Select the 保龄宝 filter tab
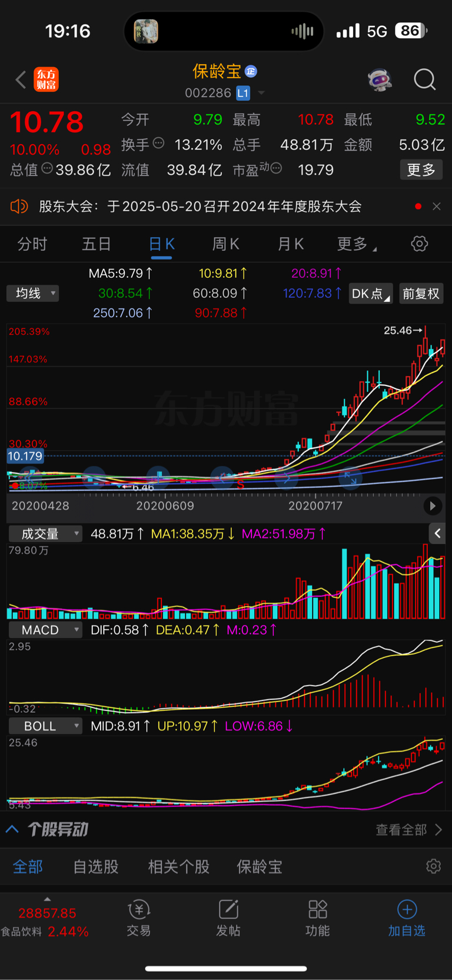 tap(260, 867)
